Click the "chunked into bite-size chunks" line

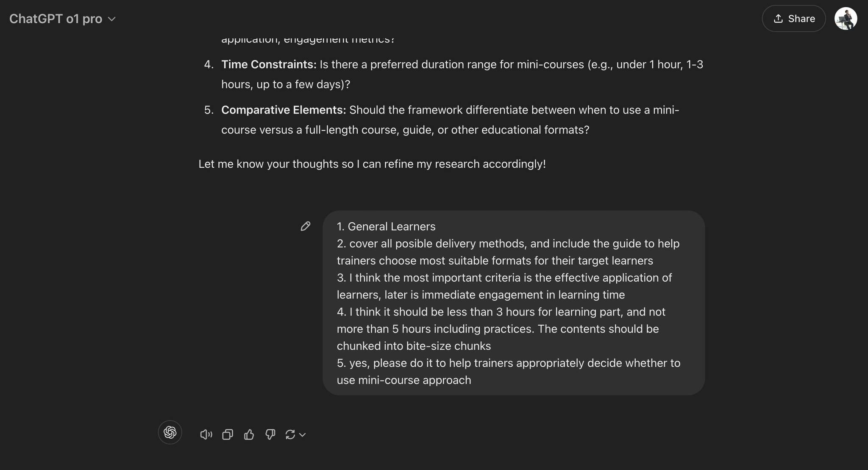tap(414, 346)
